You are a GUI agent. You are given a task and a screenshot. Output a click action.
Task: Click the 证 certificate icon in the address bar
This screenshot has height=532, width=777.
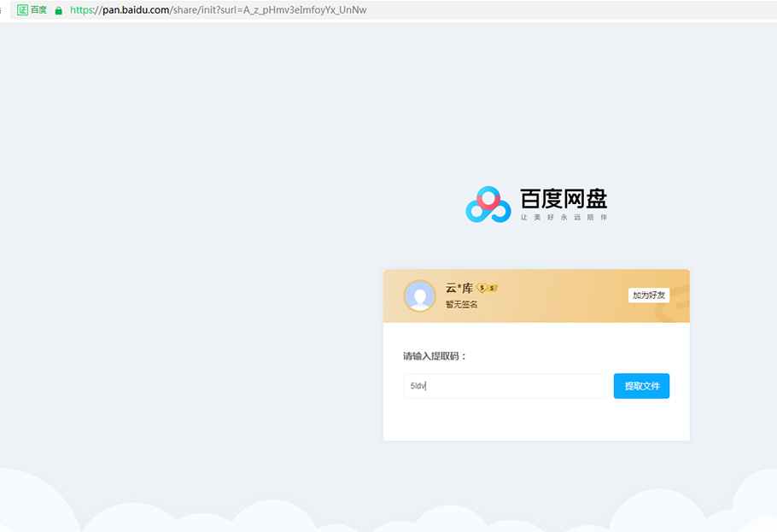[x=22, y=10]
